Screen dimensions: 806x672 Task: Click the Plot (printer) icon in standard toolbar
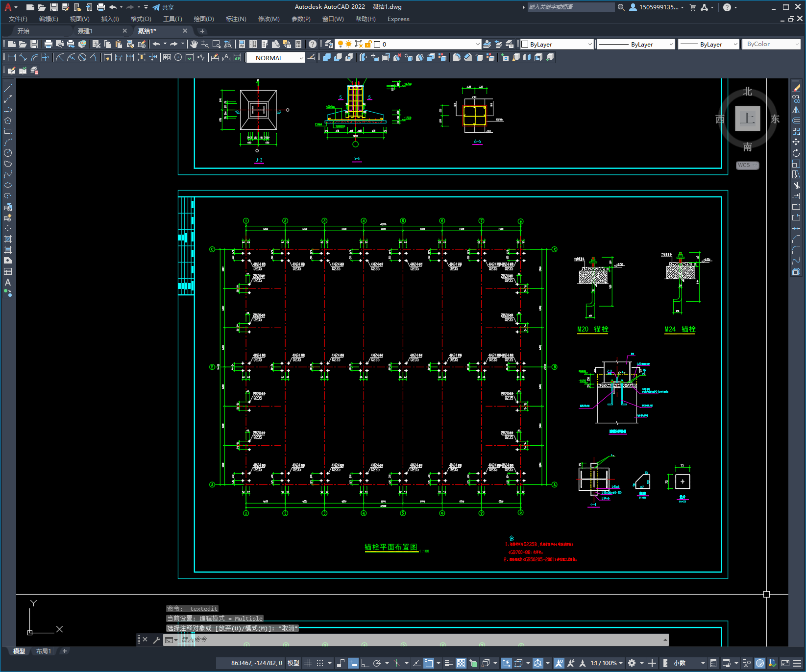click(49, 44)
